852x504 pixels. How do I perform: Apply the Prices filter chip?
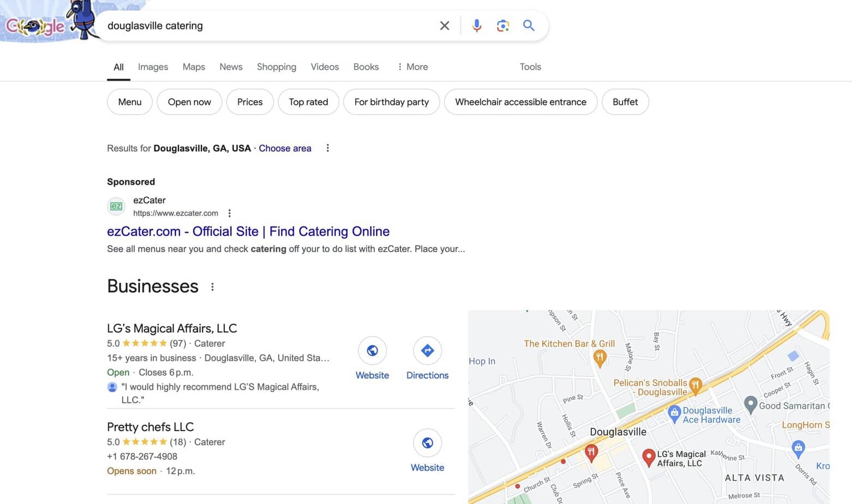(x=250, y=102)
